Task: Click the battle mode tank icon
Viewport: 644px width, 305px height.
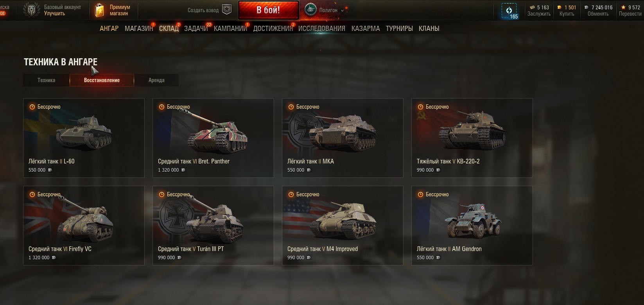Action: pyautogui.click(x=311, y=10)
